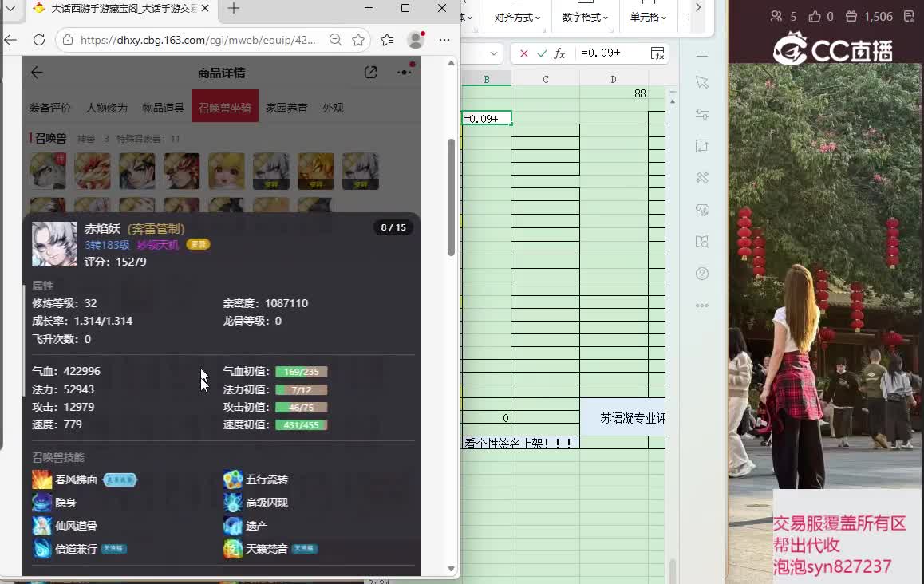Open the browser profile avatar

pos(416,39)
